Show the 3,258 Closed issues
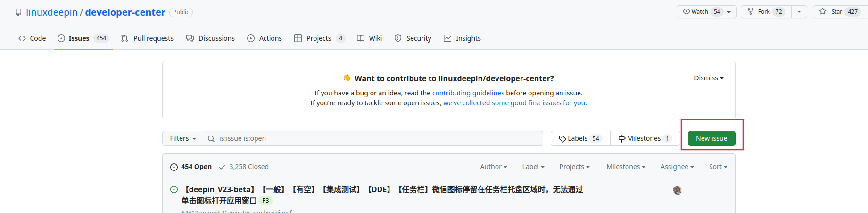 point(244,167)
